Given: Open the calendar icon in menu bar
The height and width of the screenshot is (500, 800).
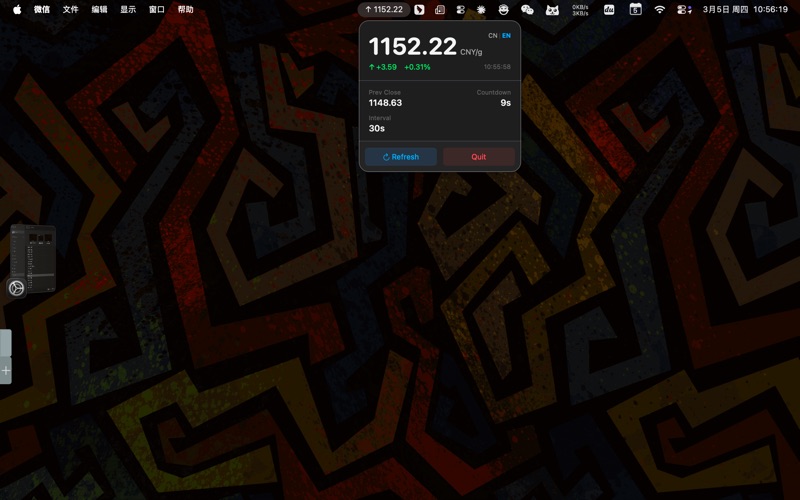Looking at the screenshot, I should 635,9.
